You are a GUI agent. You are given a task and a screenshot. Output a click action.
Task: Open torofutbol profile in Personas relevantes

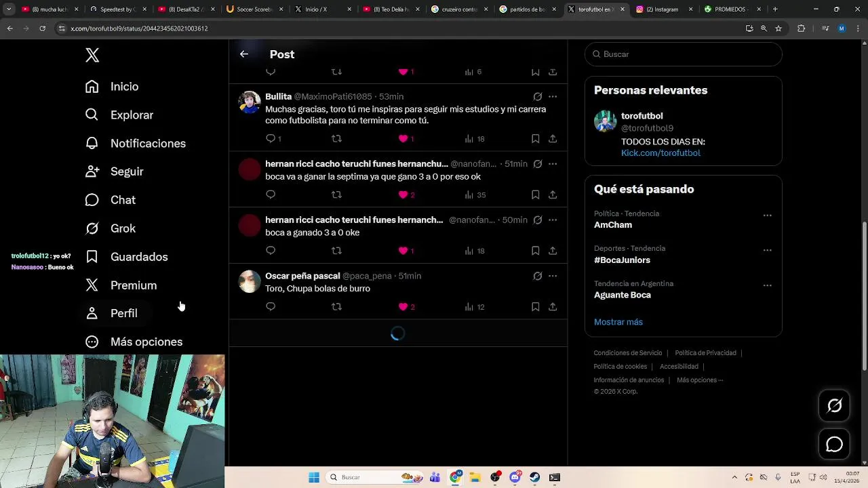[642, 116]
